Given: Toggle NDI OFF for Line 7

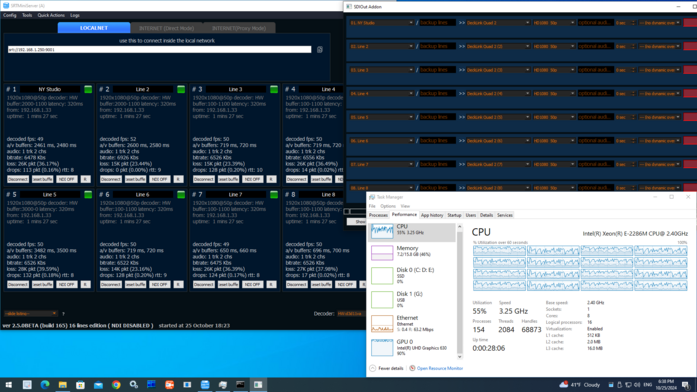Looking at the screenshot, I should tap(252, 284).
